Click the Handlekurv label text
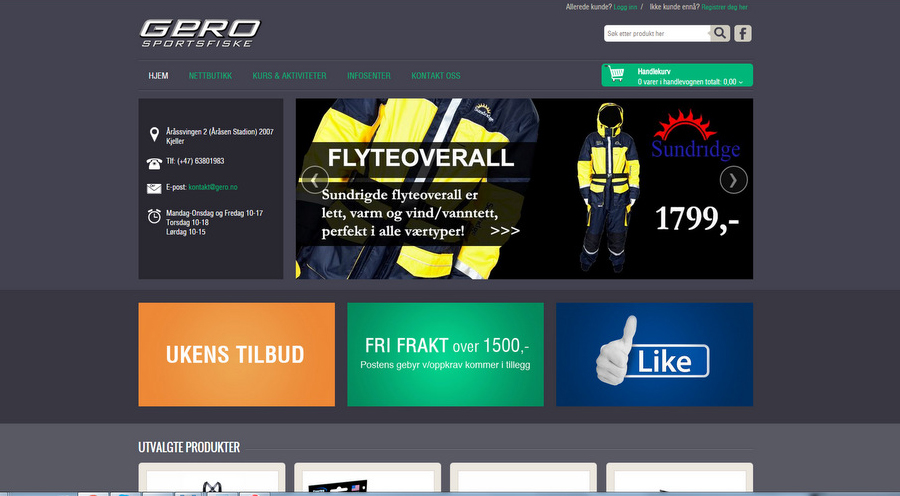Screen dimensions: 900x496 point(654,72)
